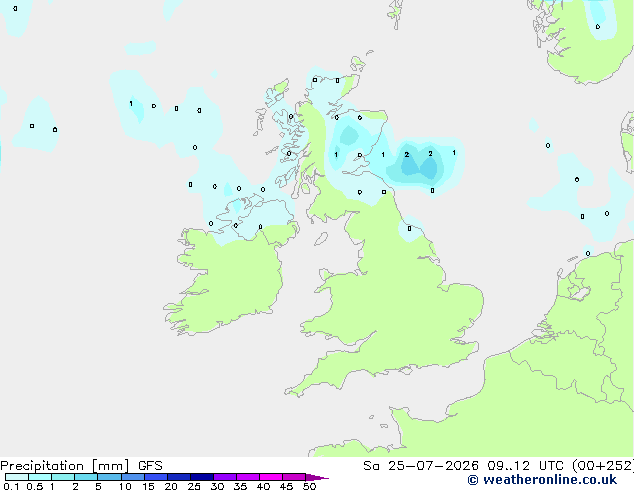This screenshot has height=490, width=634.
Task: Pick the 1–2 mm legend color box
Action: [x=63, y=477]
